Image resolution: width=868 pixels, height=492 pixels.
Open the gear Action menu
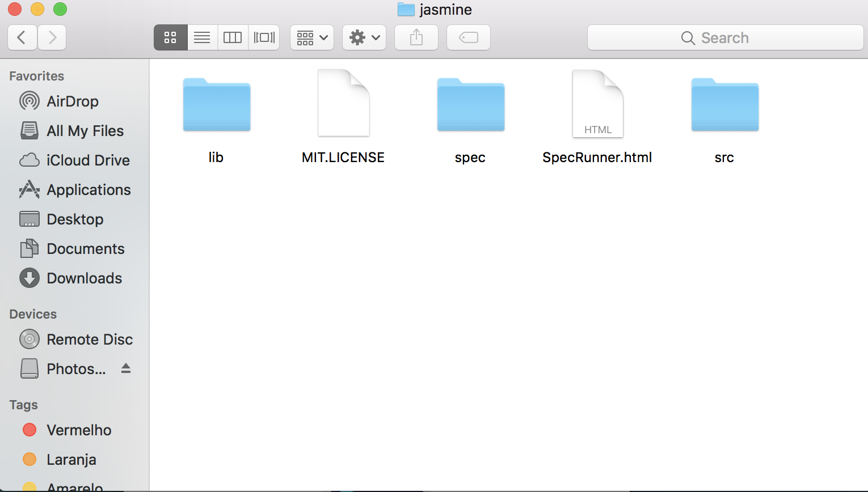point(364,37)
